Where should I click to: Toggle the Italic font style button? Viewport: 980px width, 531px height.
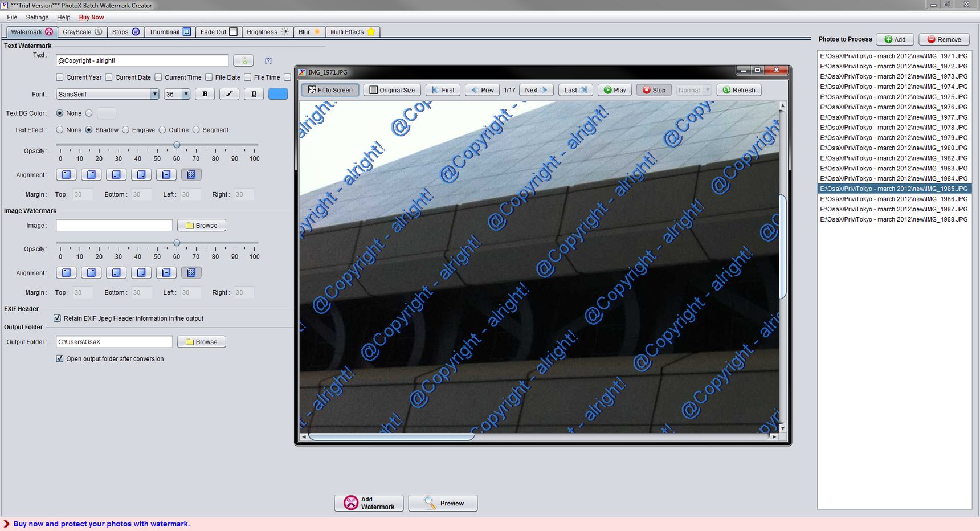point(229,94)
